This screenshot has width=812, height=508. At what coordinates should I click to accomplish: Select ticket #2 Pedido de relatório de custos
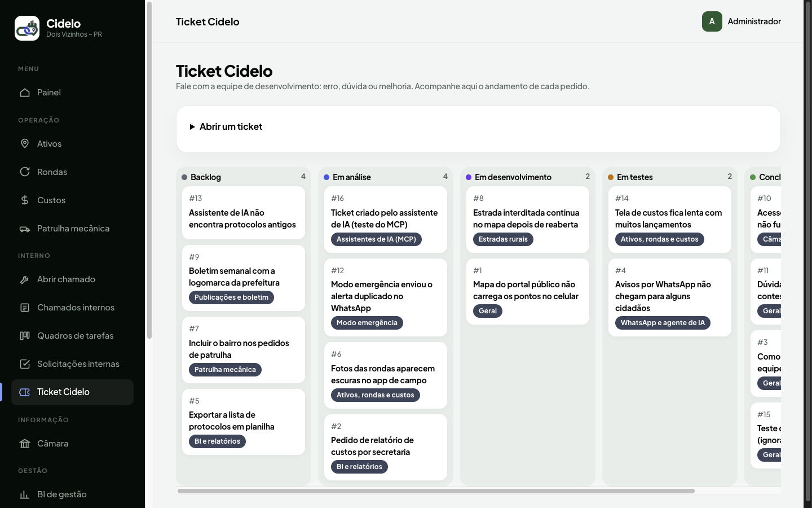386,448
